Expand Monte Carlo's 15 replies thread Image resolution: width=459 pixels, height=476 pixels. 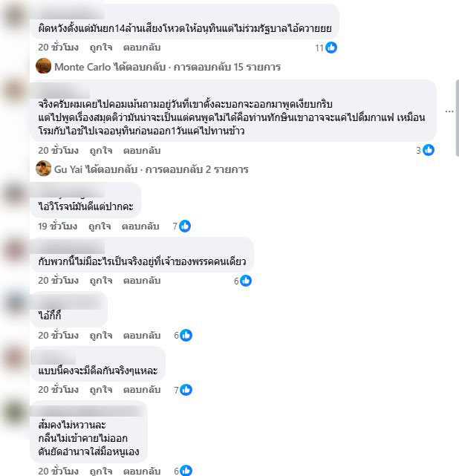pyautogui.click(x=168, y=67)
